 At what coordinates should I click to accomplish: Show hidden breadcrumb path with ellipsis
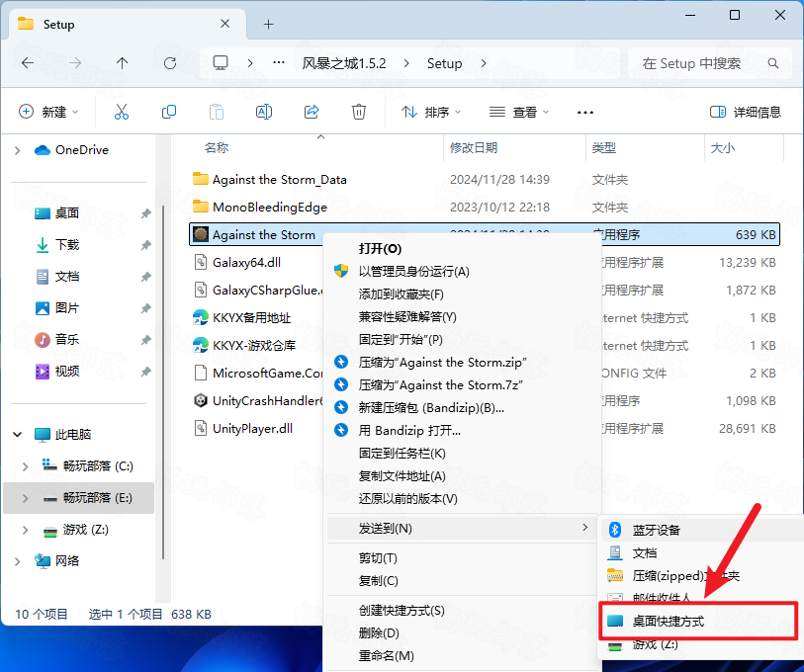coord(279,63)
